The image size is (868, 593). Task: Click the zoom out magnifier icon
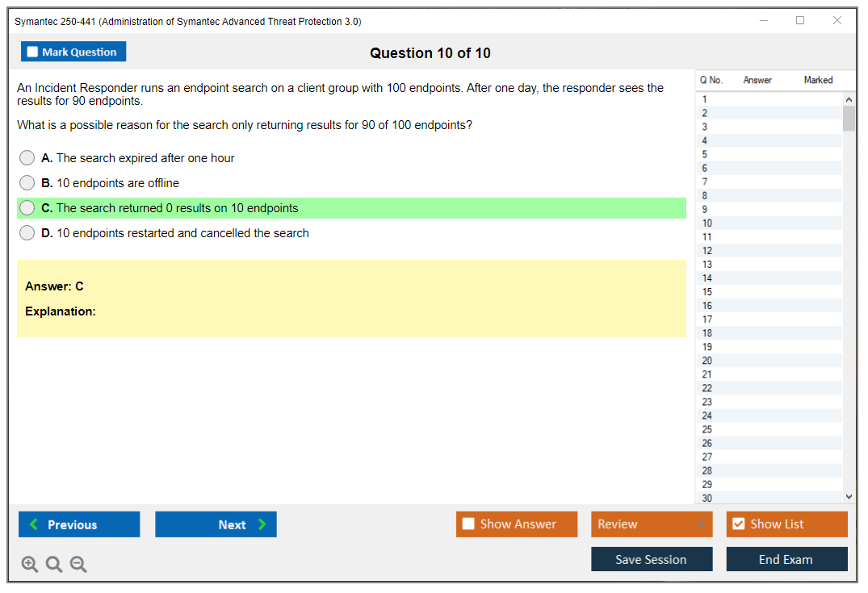[78, 565]
